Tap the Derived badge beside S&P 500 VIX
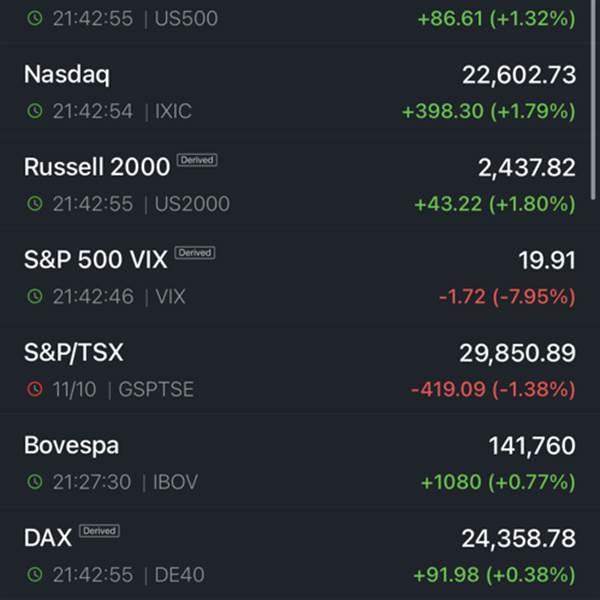The height and width of the screenshot is (600, 600). 194,253
